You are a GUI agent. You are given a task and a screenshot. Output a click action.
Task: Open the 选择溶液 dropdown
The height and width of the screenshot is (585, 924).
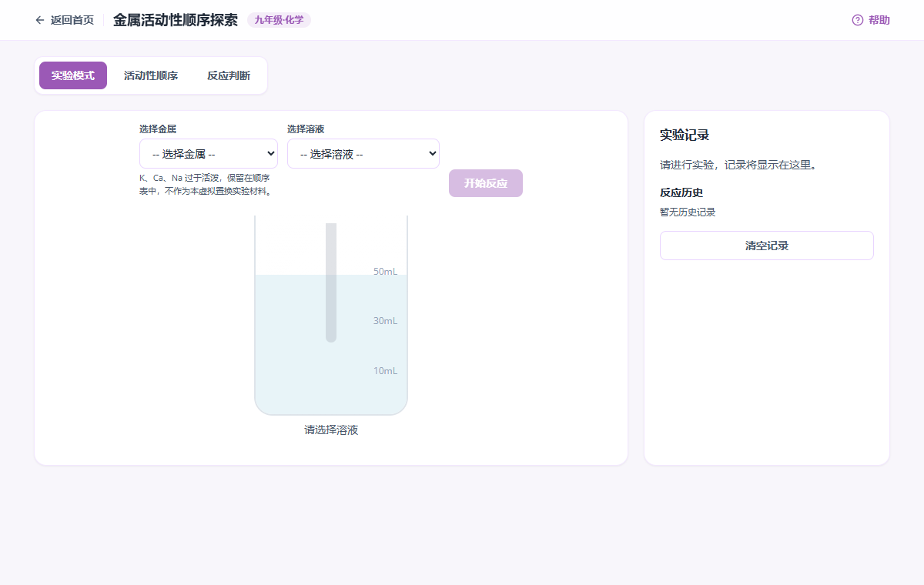pyautogui.click(x=363, y=154)
